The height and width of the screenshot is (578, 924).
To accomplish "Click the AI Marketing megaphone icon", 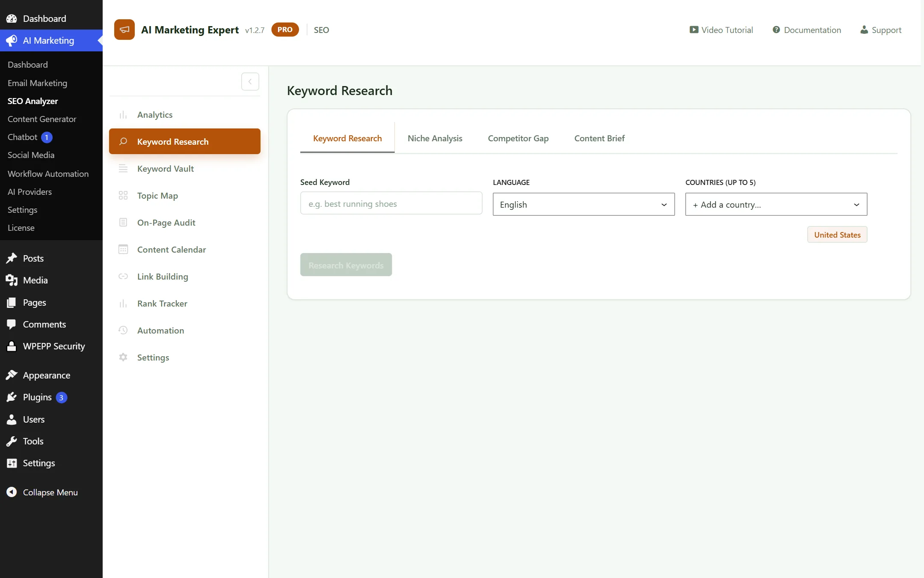I will (x=12, y=40).
